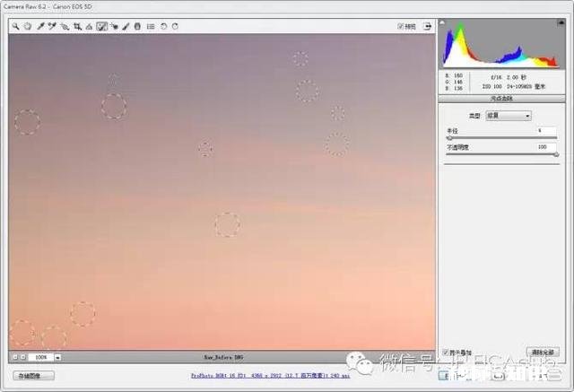Toggle highlight clipping warning on histogram
This screenshot has height=392, width=574.
pos(561,22)
